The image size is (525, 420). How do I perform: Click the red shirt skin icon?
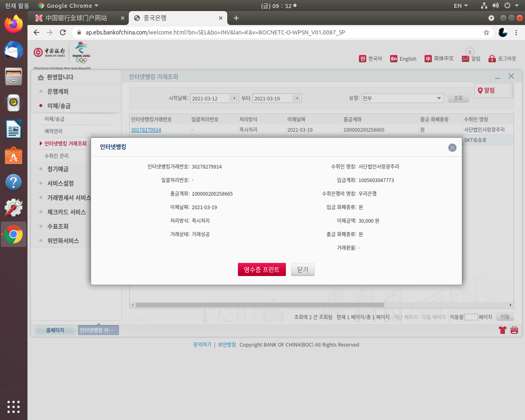[502, 330]
